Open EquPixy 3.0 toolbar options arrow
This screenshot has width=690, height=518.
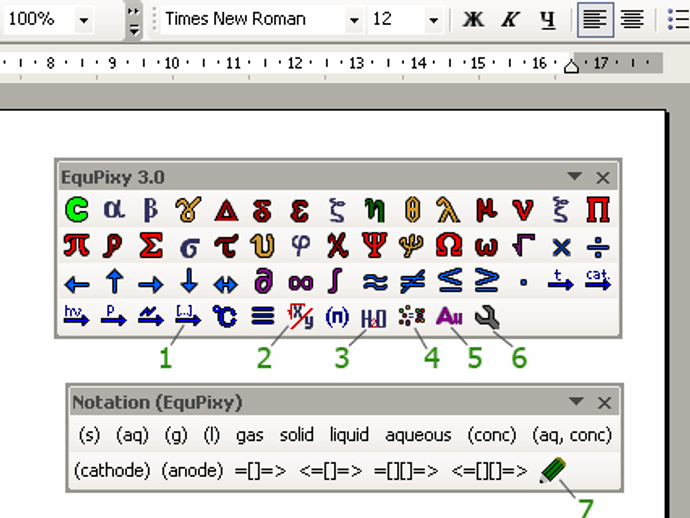pos(575,176)
